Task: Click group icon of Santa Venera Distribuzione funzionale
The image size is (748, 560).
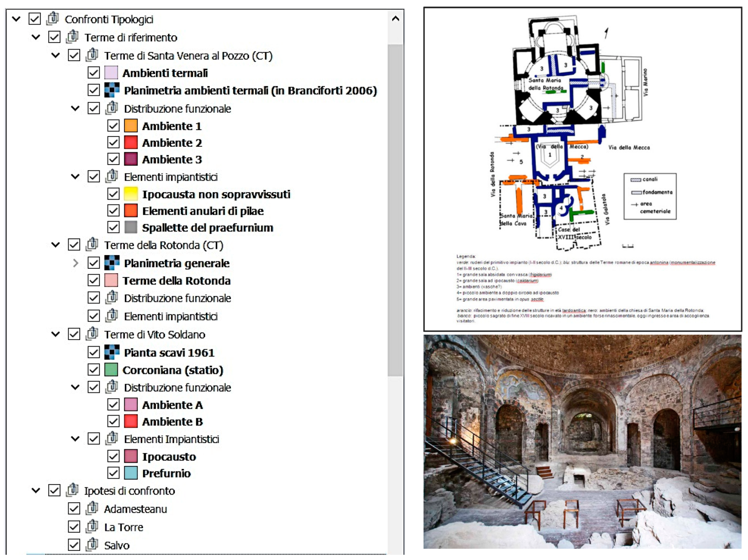Action: pos(111,108)
